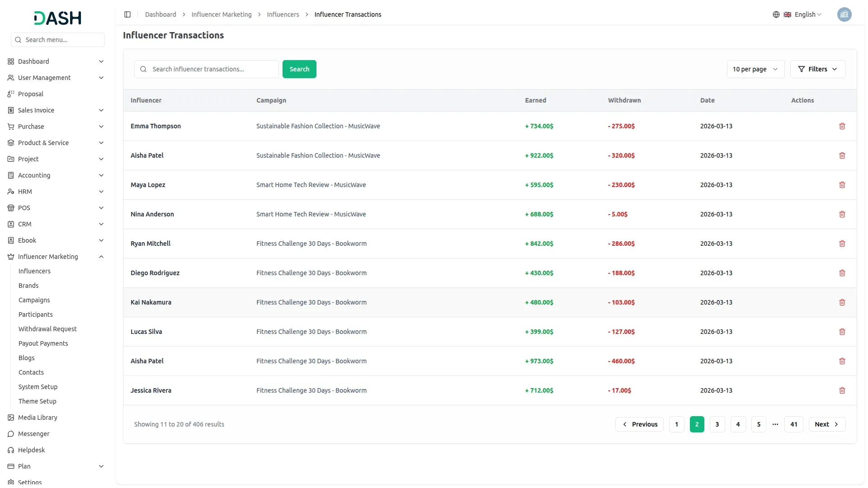This screenshot has width=868, height=488.
Task: Collapse the Influencer Marketing menu
Action: [x=101, y=257]
